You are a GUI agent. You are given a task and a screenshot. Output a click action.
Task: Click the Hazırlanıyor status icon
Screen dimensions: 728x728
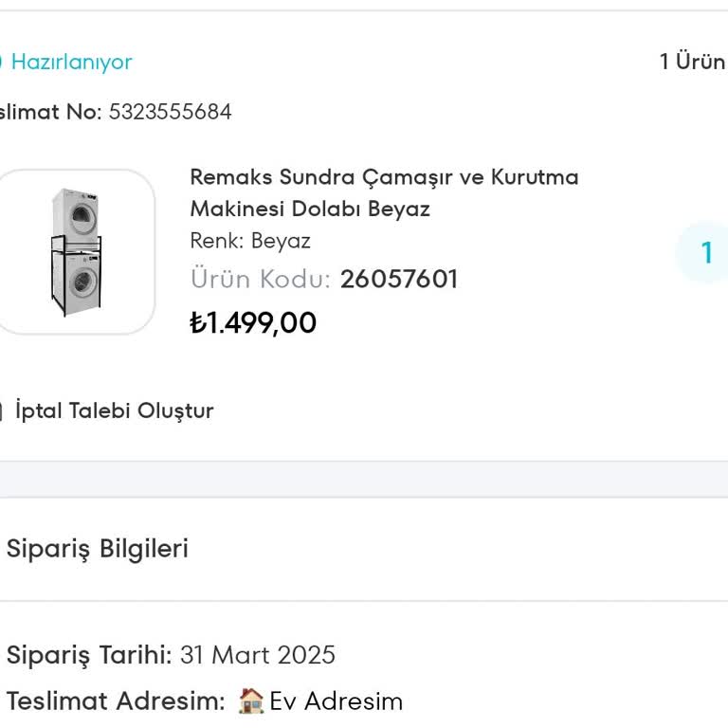pos(2,63)
